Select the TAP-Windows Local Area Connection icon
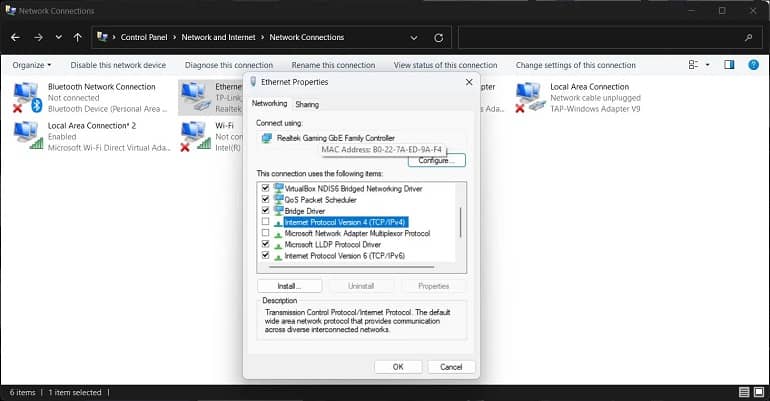 pos(530,97)
